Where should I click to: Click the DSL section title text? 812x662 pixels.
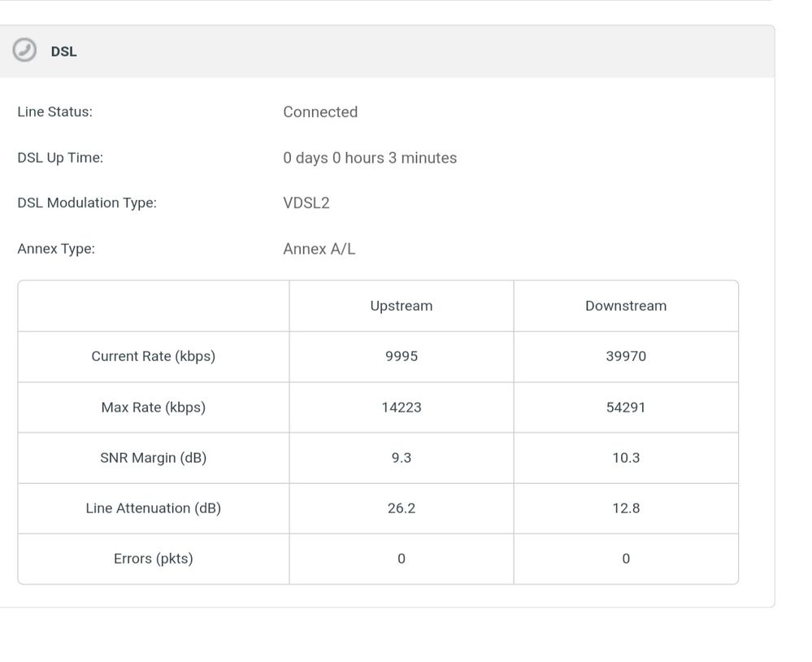pyautogui.click(x=63, y=51)
